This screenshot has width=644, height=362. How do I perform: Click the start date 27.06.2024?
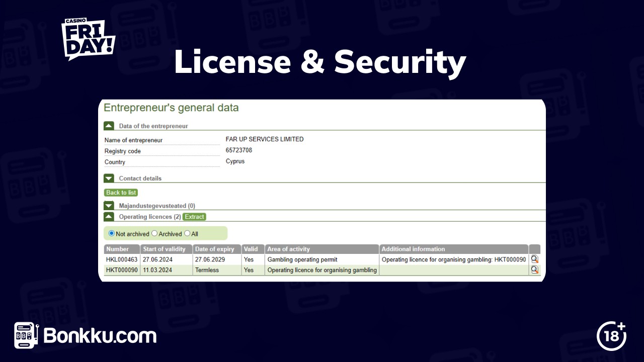click(157, 260)
